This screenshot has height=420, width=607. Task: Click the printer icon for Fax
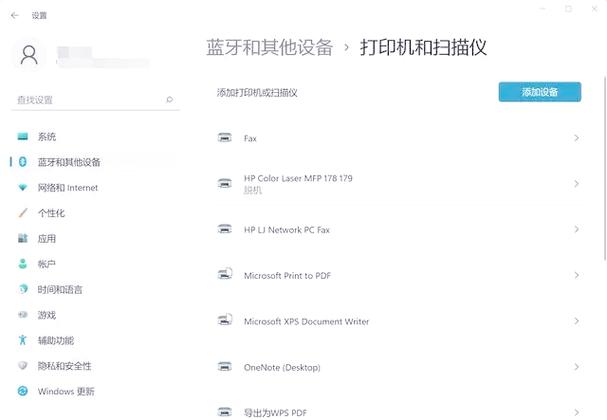[225, 138]
